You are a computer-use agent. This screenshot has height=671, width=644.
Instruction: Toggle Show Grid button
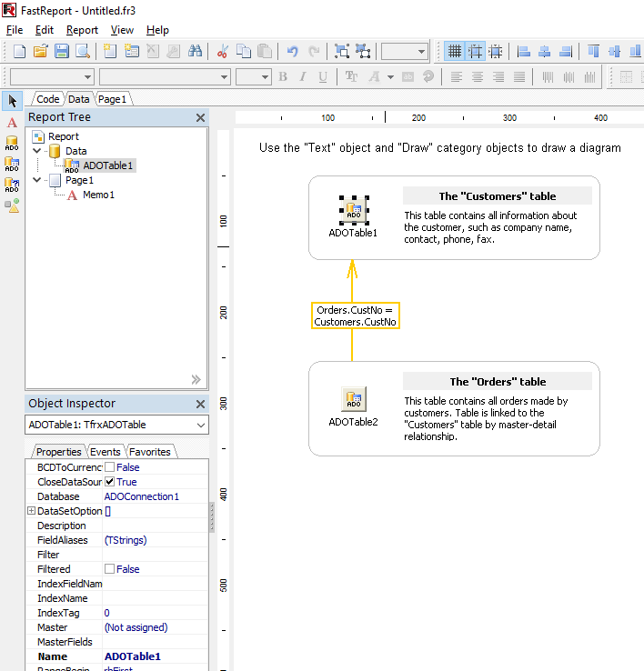pyautogui.click(x=454, y=51)
